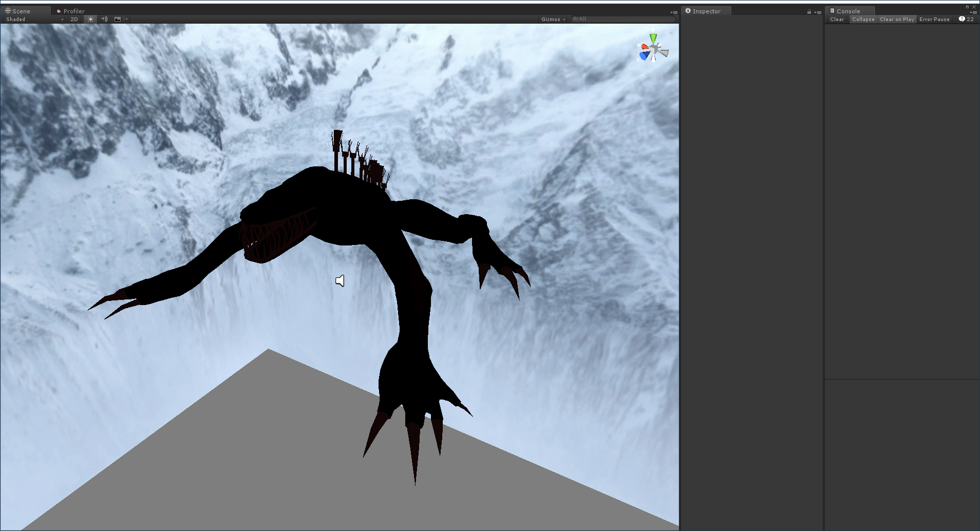Image resolution: width=980 pixels, height=531 pixels.
Task: Click the blue Z axis cone on gizmo
Action: (644, 55)
